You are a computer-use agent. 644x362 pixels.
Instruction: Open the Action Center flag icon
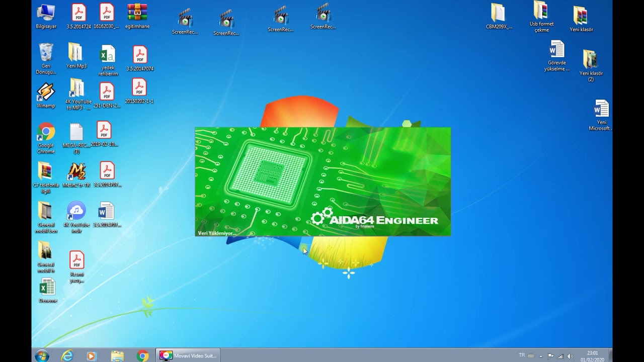click(550, 356)
